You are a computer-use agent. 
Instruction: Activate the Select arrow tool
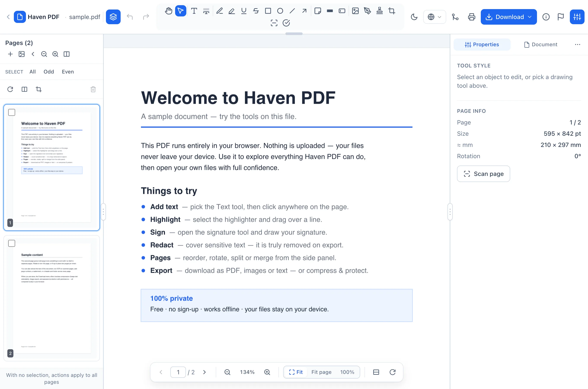pyautogui.click(x=181, y=11)
